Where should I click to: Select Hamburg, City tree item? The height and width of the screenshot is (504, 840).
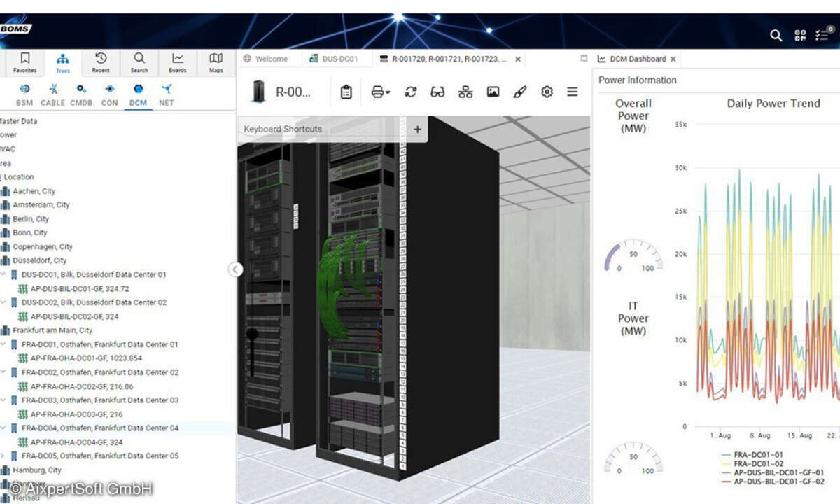[37, 470]
